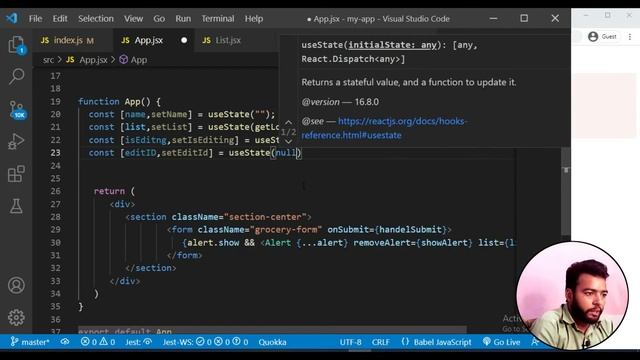
Task: Open the browser three-dot menu
Action: pos(630,37)
